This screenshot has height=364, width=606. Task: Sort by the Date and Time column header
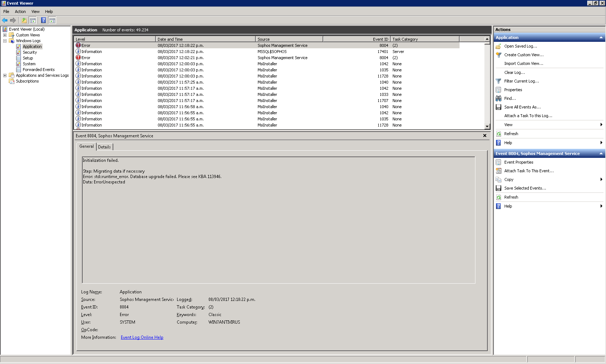click(206, 39)
